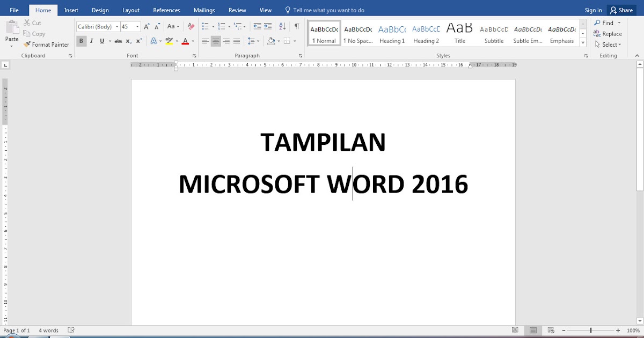
Task: Toggle Print Layout view
Action: (x=533, y=330)
